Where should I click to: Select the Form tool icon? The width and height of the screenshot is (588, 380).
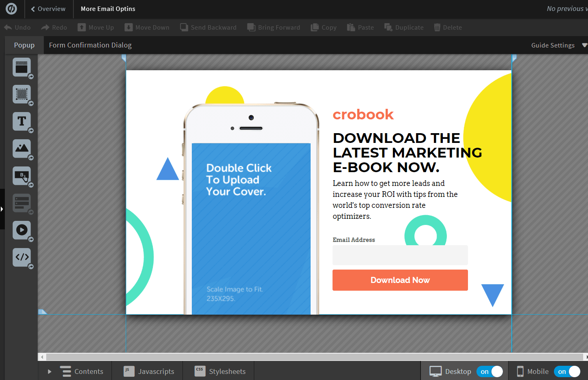21,203
